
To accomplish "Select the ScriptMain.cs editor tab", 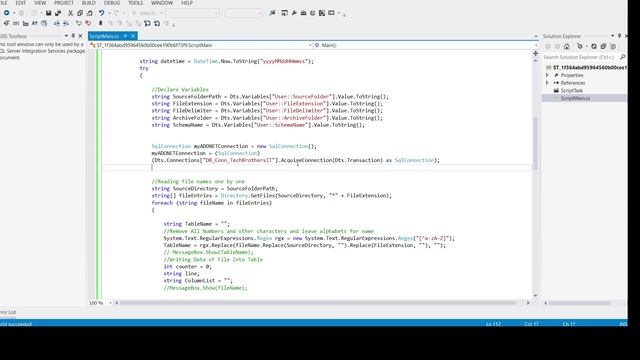I will pyautogui.click(x=104, y=36).
